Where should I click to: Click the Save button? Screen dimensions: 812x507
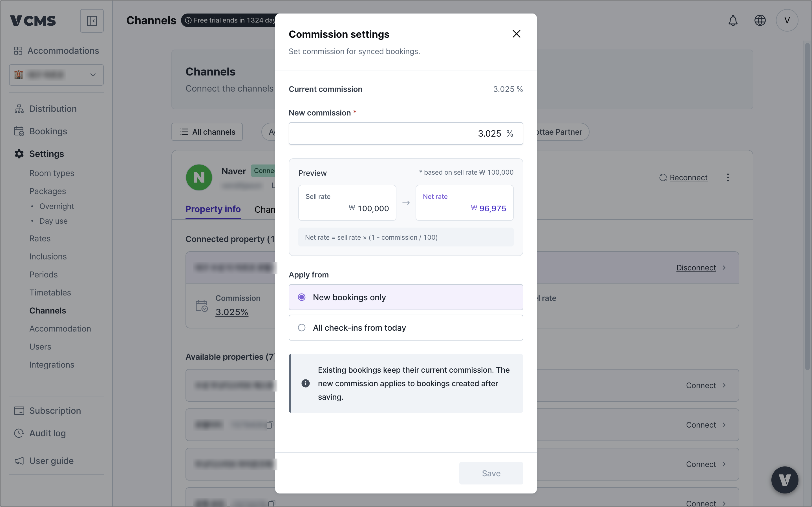[x=491, y=473]
